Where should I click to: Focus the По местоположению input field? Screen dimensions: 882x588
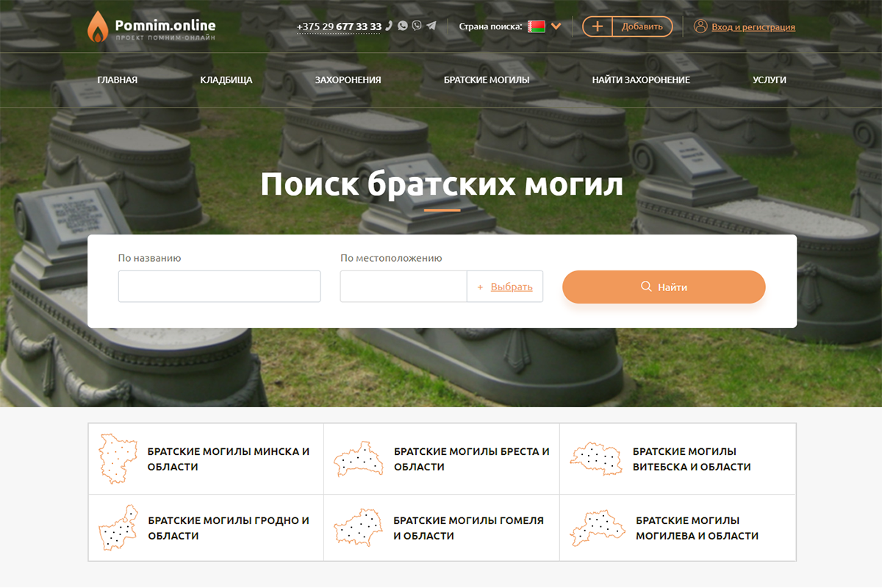(x=404, y=287)
